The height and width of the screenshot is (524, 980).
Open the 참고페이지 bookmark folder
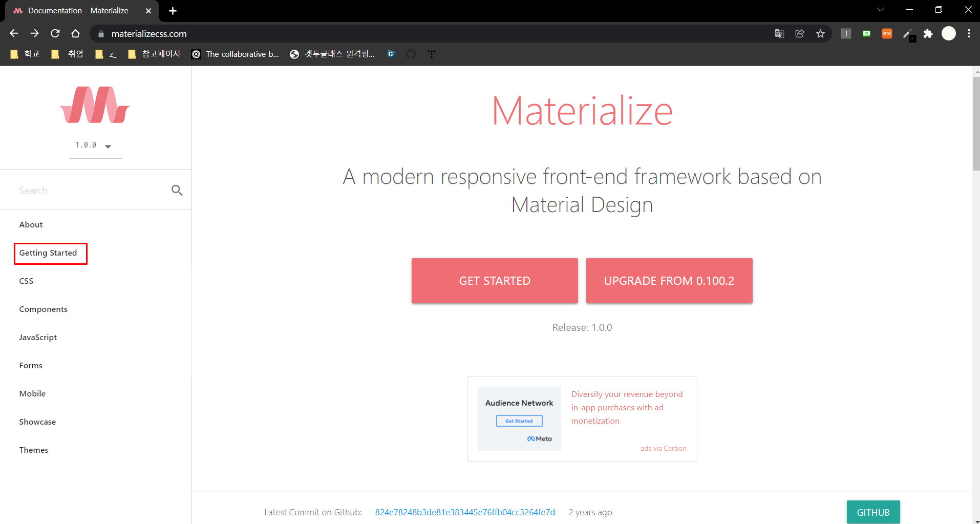pos(154,54)
